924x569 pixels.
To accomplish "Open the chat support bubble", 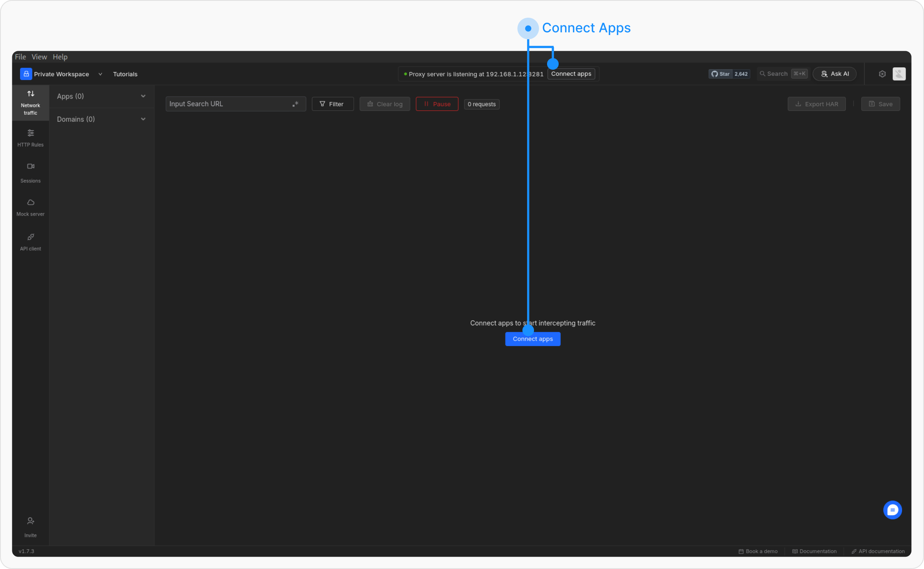I will pos(892,510).
